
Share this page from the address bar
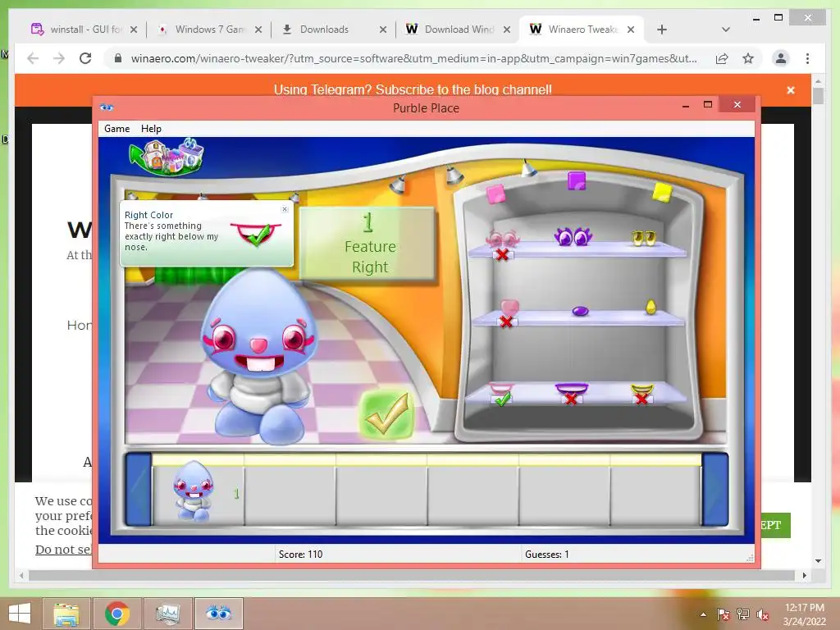pos(722,58)
